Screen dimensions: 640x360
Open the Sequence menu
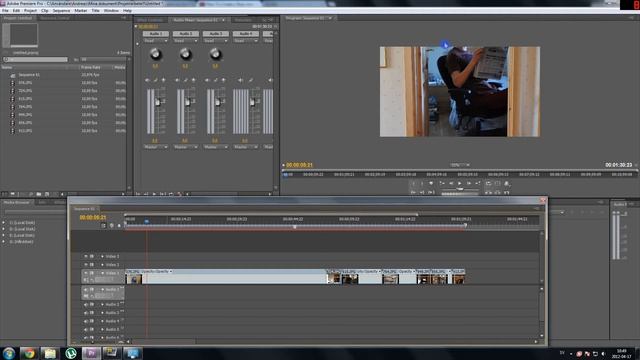click(61, 11)
